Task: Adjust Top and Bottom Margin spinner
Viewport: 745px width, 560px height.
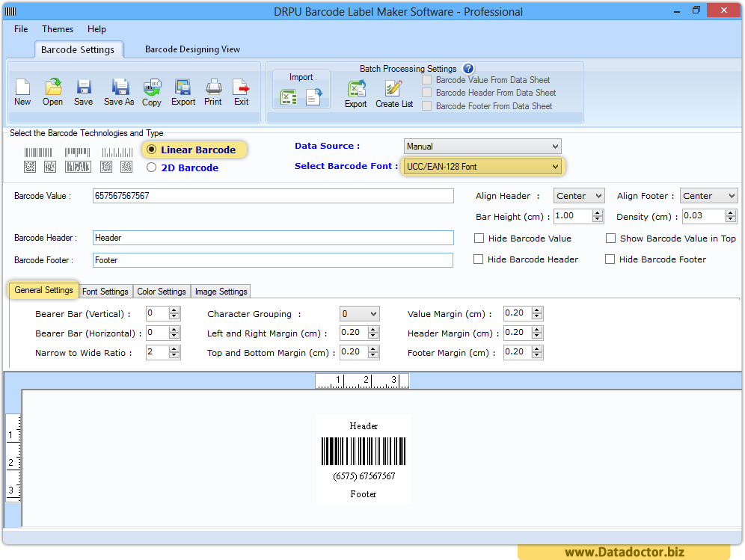Action: [373, 352]
